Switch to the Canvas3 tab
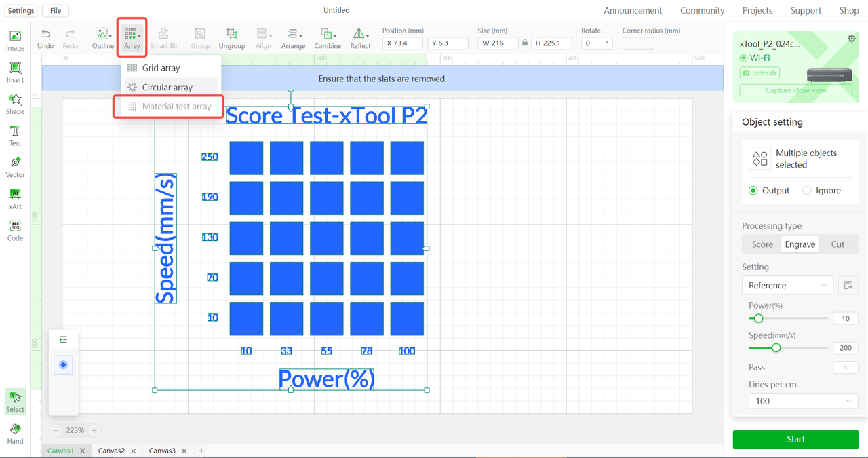Image resolution: width=868 pixels, height=458 pixels. (162, 451)
